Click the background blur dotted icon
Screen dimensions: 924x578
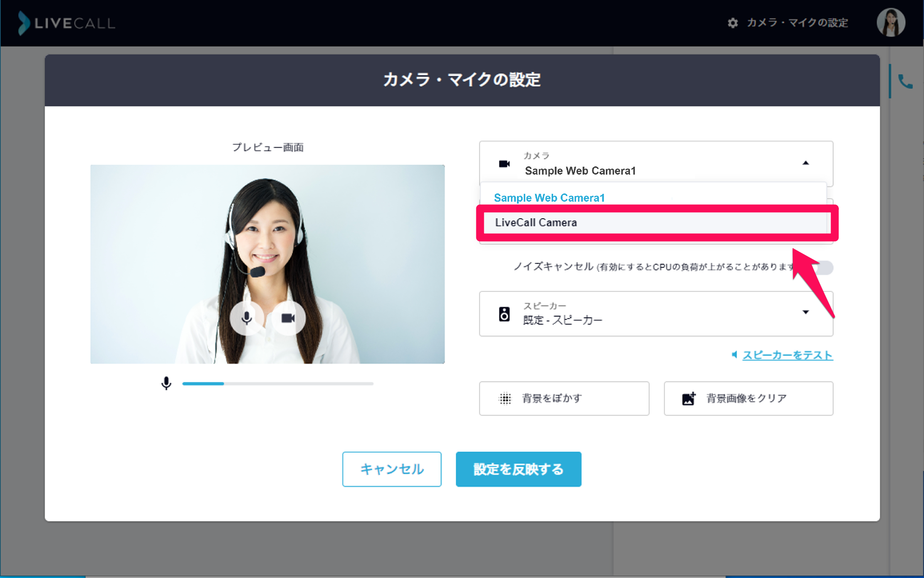pos(505,399)
